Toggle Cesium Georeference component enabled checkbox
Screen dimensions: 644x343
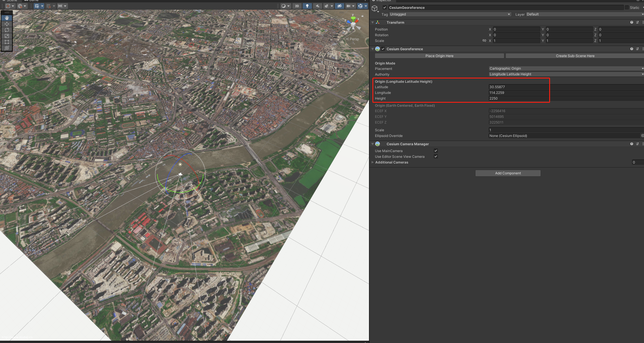(383, 49)
